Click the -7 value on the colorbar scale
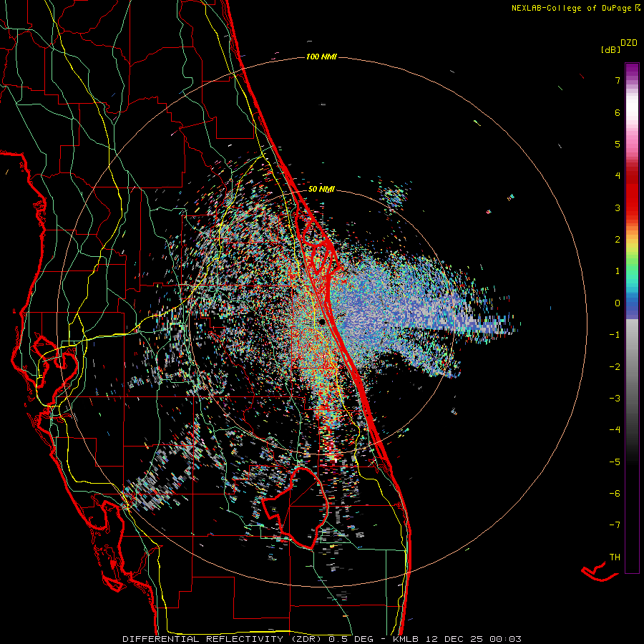This screenshot has height=644, width=644. [615, 525]
